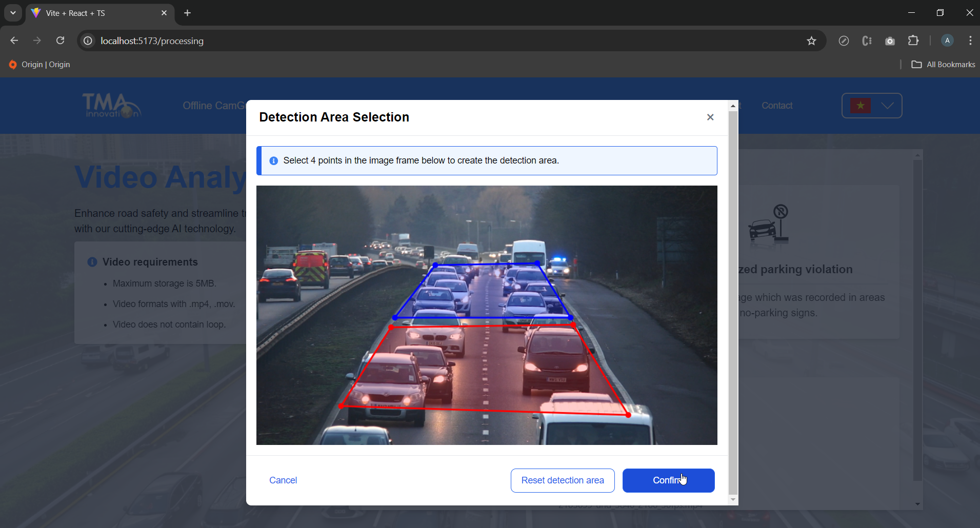Click the browser forward arrow

pyautogui.click(x=37, y=40)
